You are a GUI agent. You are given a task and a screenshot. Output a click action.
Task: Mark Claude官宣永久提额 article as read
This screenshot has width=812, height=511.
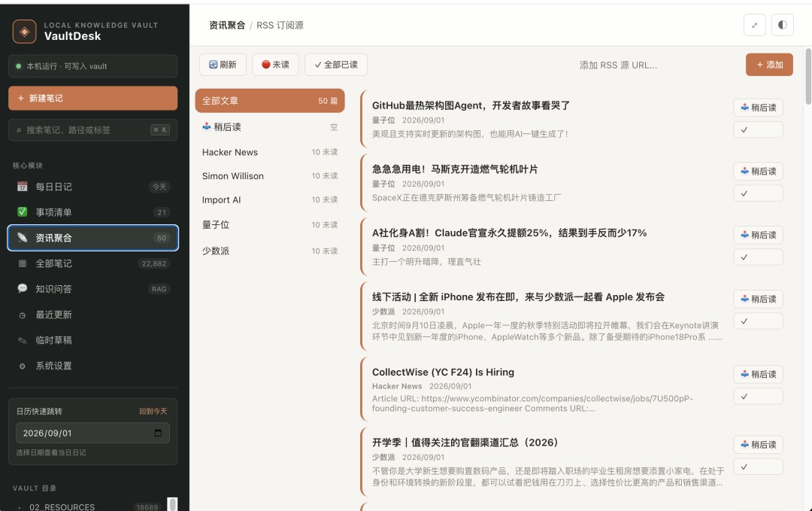coord(758,257)
